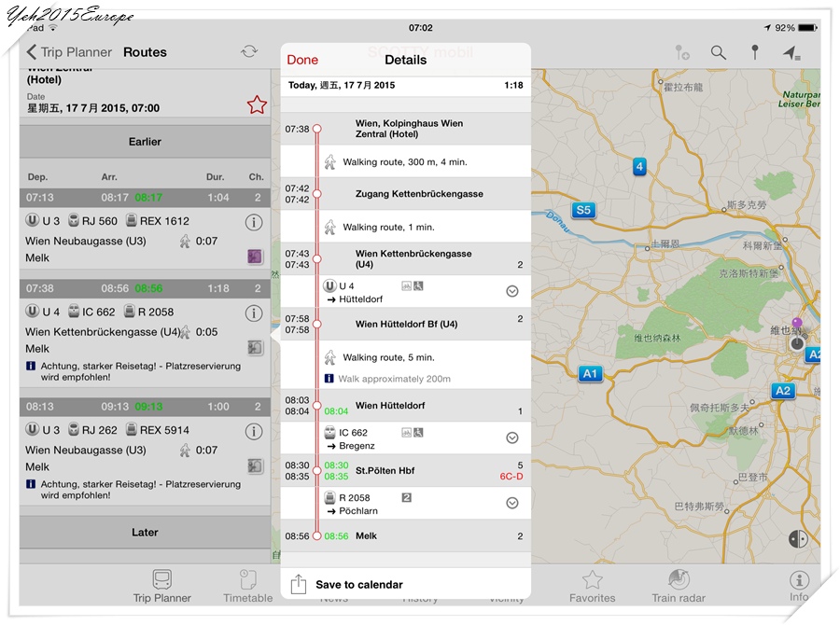Screen dimensions: 840x625
Task: Expand IC 662 Bregenz stop details
Action: 512,438
